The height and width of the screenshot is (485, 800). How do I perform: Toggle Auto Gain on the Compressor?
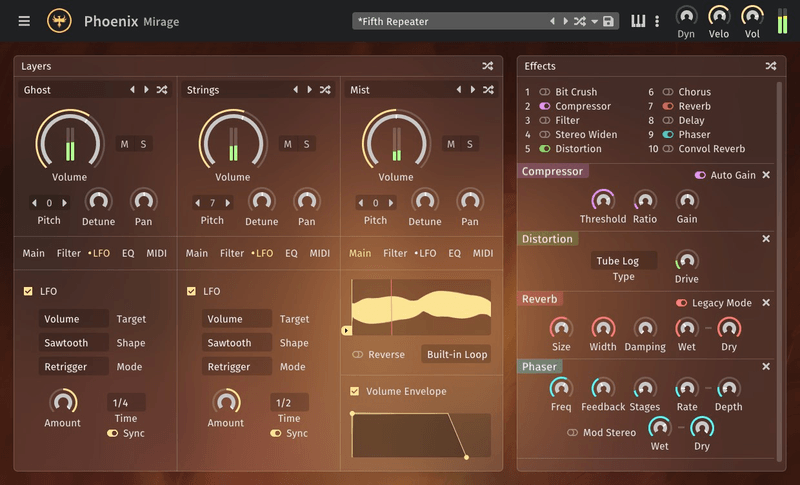coord(700,175)
